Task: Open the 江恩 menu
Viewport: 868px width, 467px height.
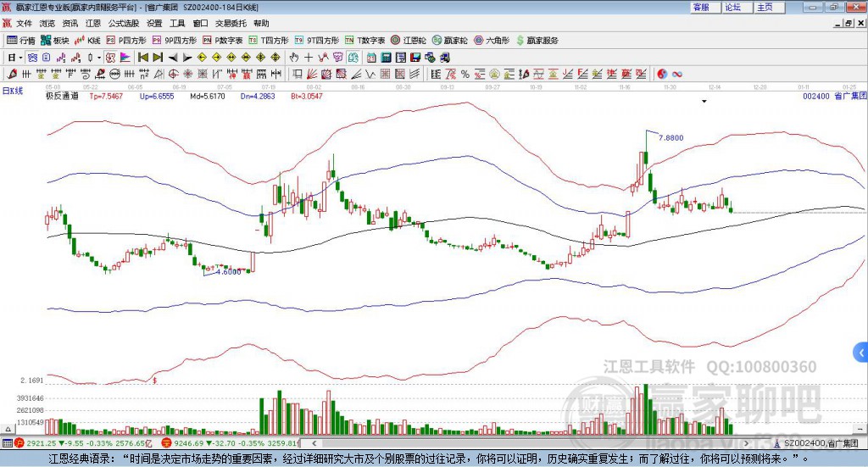Action: point(93,23)
